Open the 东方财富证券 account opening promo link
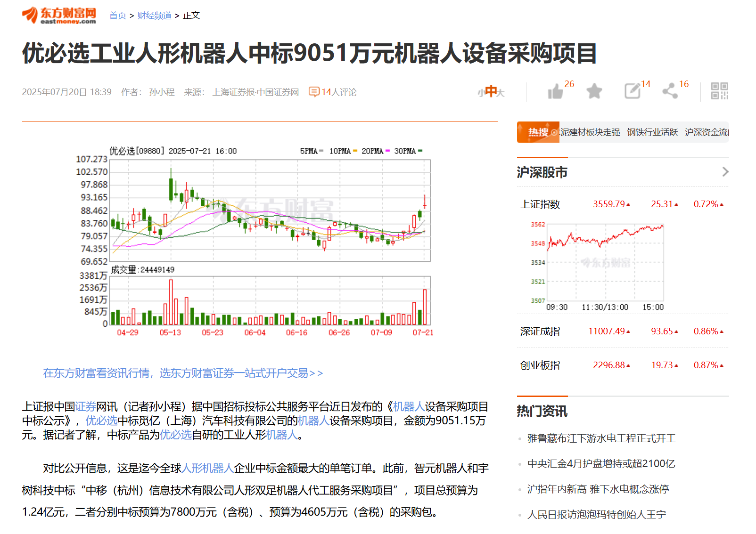 click(x=183, y=373)
